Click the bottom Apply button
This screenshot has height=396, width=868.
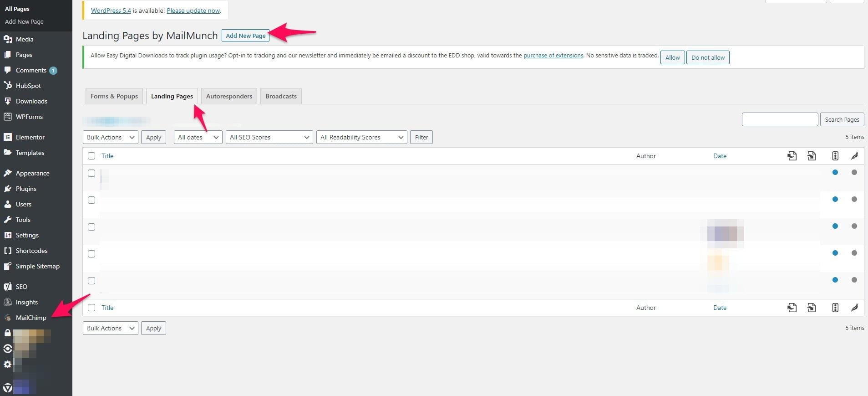[153, 328]
